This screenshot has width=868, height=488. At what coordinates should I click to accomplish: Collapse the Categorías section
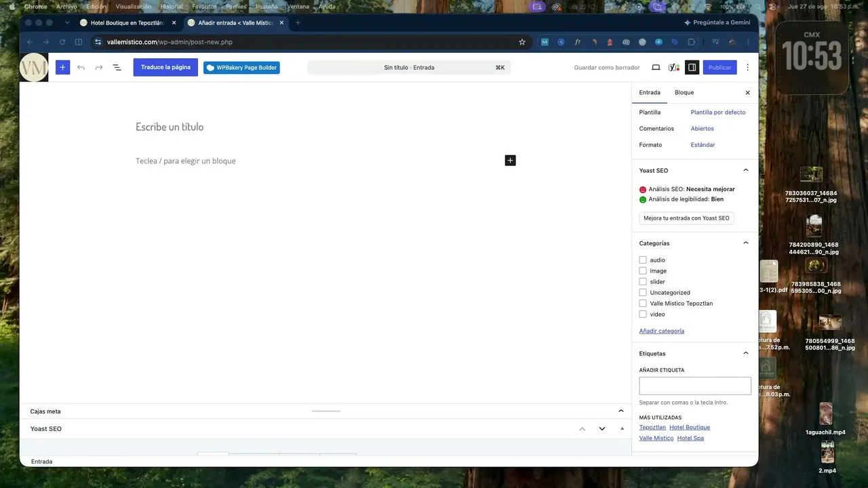(746, 243)
